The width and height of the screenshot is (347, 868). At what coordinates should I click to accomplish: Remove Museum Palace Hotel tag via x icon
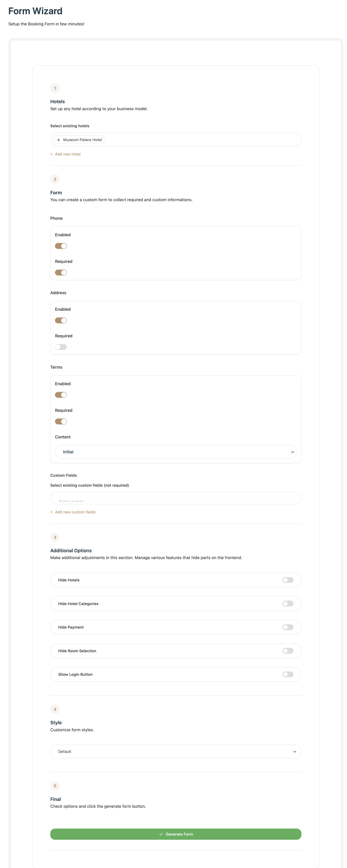pos(58,140)
